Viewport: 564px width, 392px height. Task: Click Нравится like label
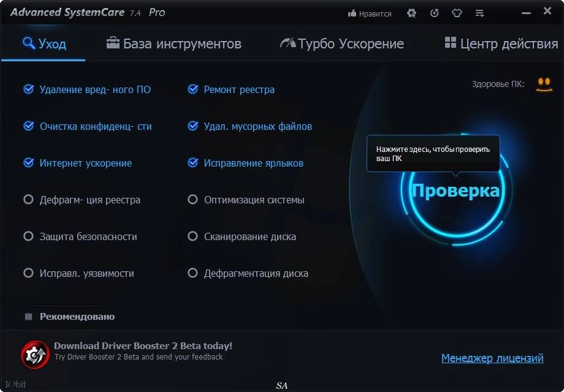(375, 14)
